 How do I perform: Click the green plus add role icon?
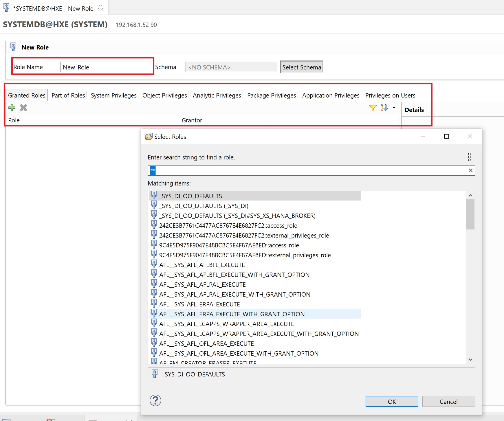(12, 108)
